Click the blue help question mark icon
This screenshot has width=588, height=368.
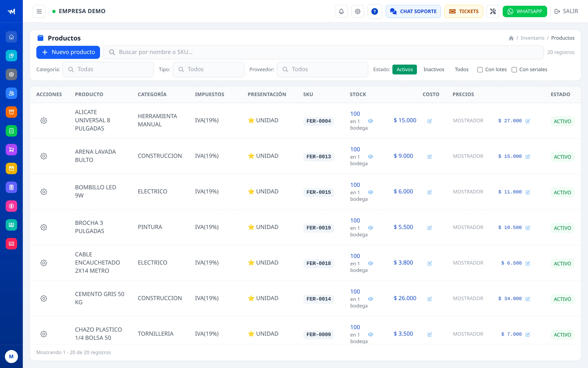click(x=374, y=11)
